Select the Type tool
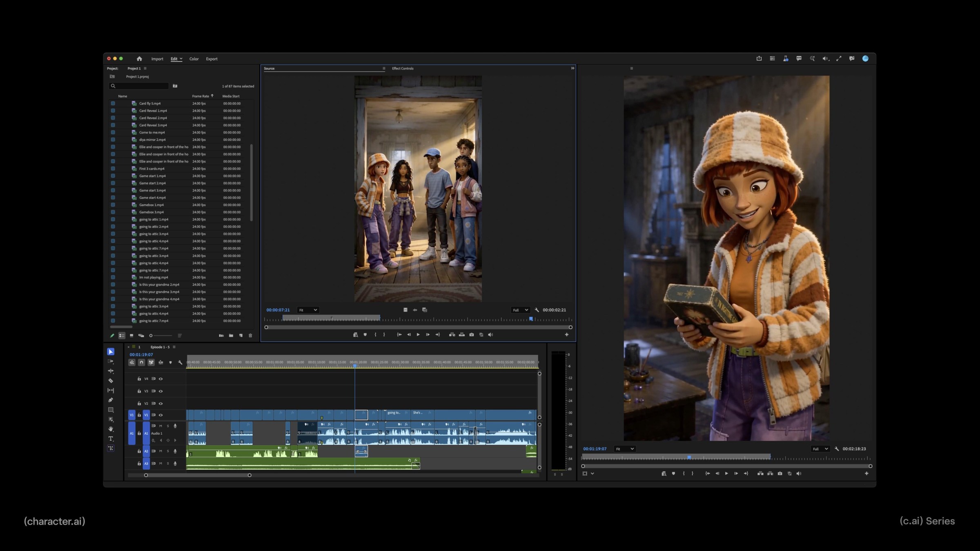 coord(111,439)
